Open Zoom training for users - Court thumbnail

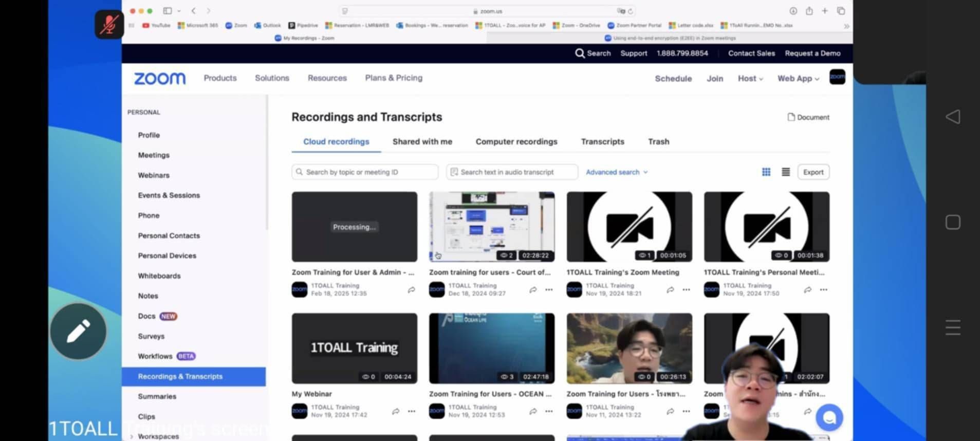coord(492,227)
